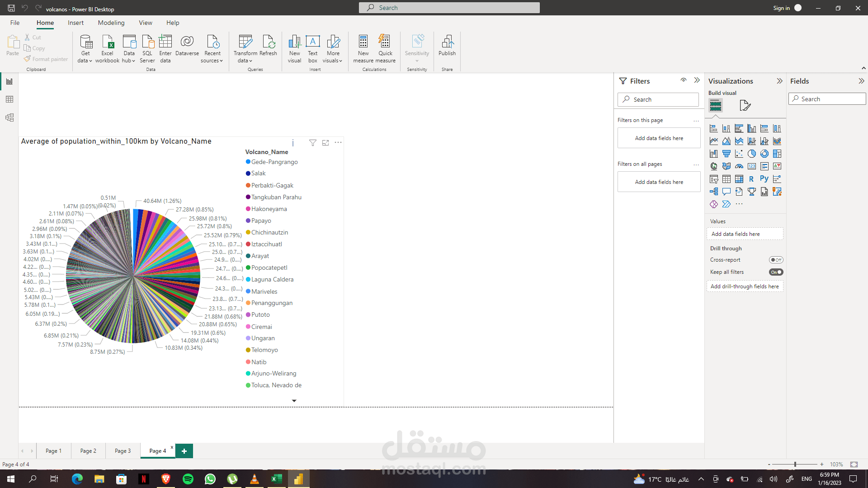
Task: Add a new page with plus button
Action: 184,451
